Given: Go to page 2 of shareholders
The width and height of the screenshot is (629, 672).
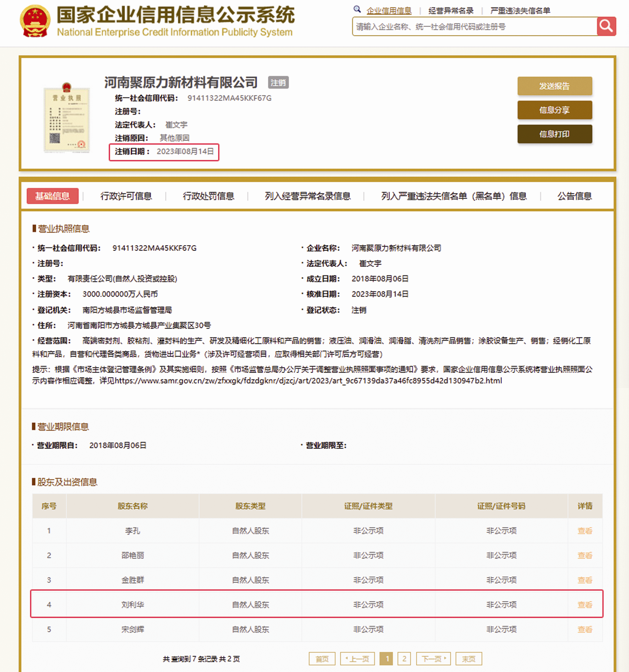Looking at the screenshot, I should [x=404, y=659].
